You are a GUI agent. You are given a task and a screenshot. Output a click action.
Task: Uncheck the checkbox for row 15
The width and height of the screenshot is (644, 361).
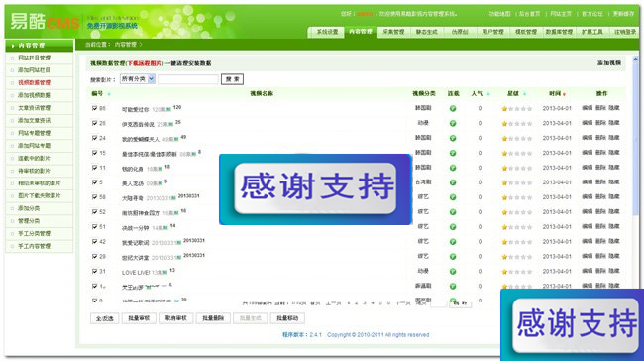(x=94, y=153)
